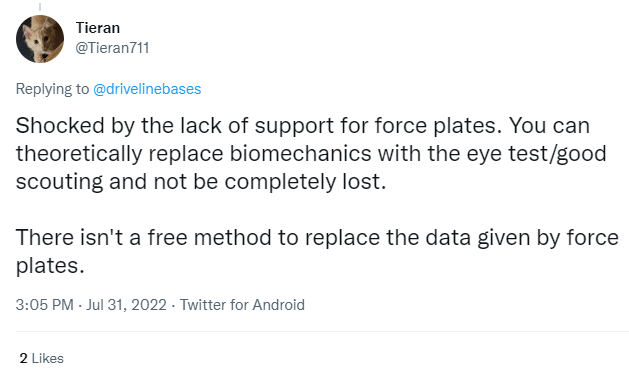View who liked via 2 Likes
Screen dimensions: 629x381
pos(42,358)
